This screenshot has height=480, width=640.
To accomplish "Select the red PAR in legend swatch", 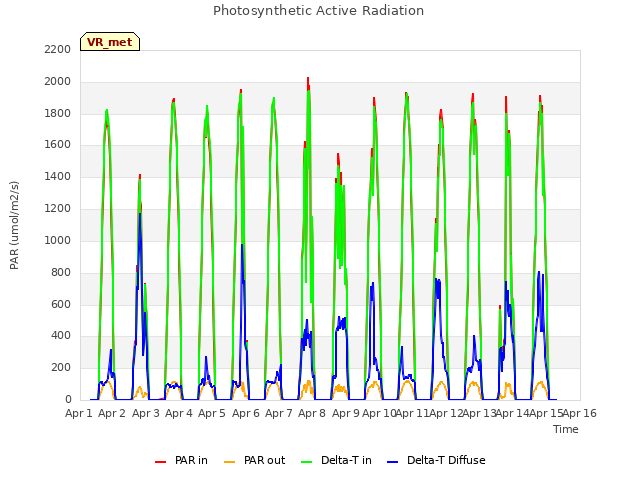I will coord(160,462).
